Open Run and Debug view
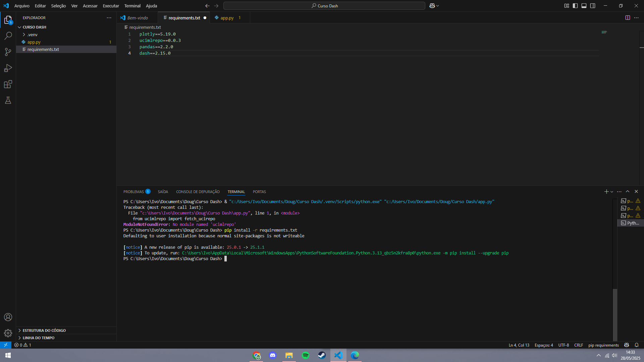 pos(8,68)
